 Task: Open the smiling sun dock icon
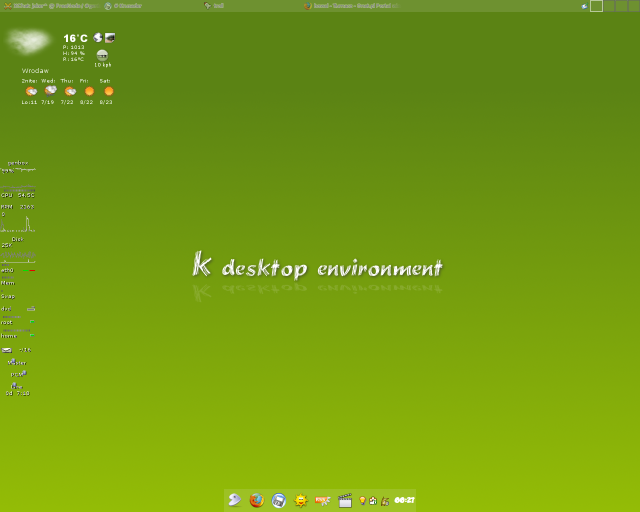click(x=301, y=500)
